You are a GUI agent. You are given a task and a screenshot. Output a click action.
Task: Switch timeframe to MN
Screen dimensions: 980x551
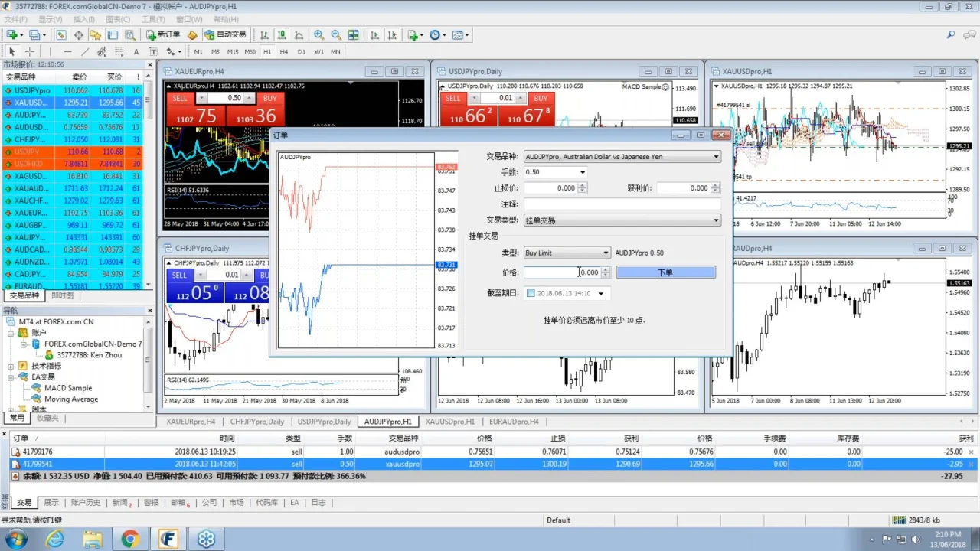coord(335,51)
